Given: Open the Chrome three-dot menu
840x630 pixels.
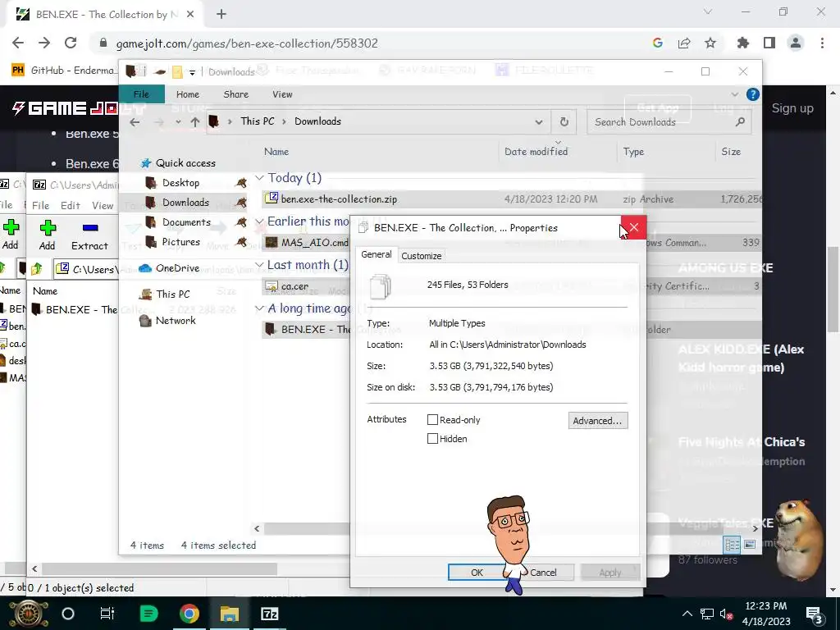Looking at the screenshot, I should click(x=822, y=43).
